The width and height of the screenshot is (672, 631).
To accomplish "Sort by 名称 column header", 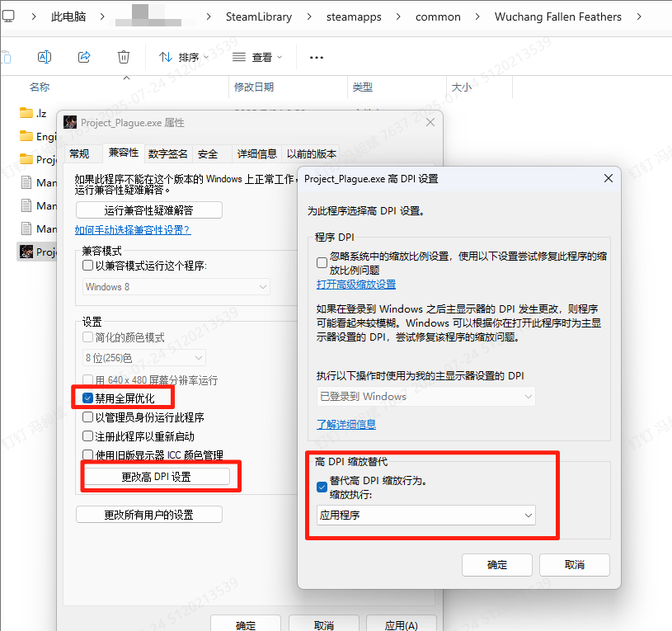I will click(40, 87).
